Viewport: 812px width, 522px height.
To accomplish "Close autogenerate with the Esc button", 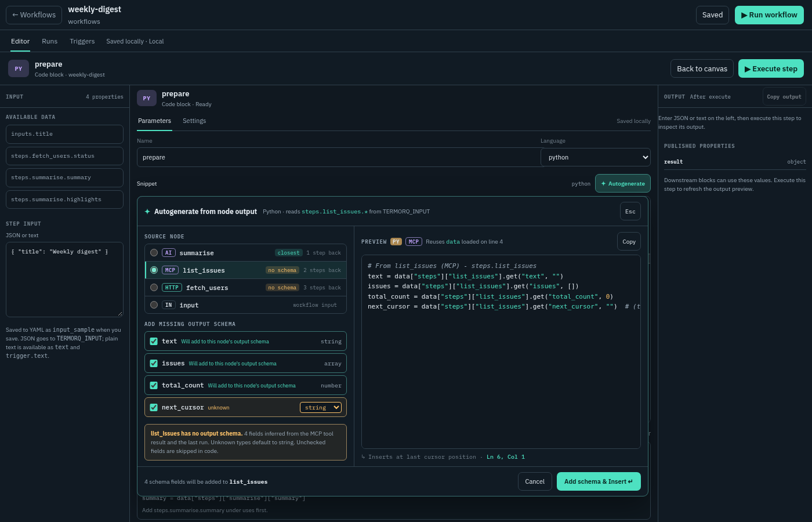I will pos(630,212).
